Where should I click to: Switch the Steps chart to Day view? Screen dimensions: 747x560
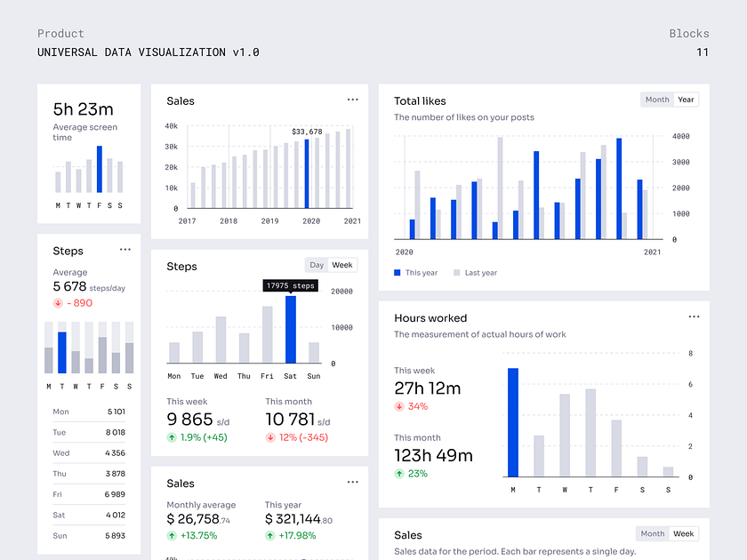[x=316, y=264]
